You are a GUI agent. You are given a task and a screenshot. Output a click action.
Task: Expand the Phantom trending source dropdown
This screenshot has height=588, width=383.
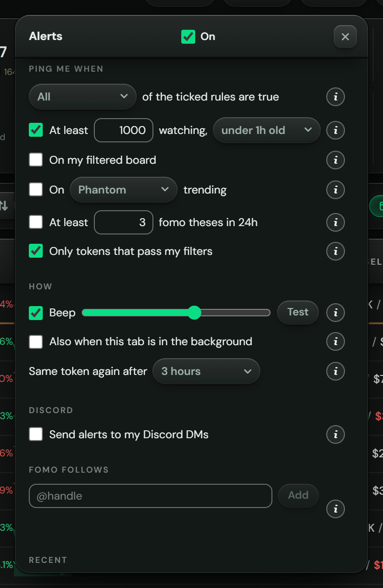tap(124, 190)
